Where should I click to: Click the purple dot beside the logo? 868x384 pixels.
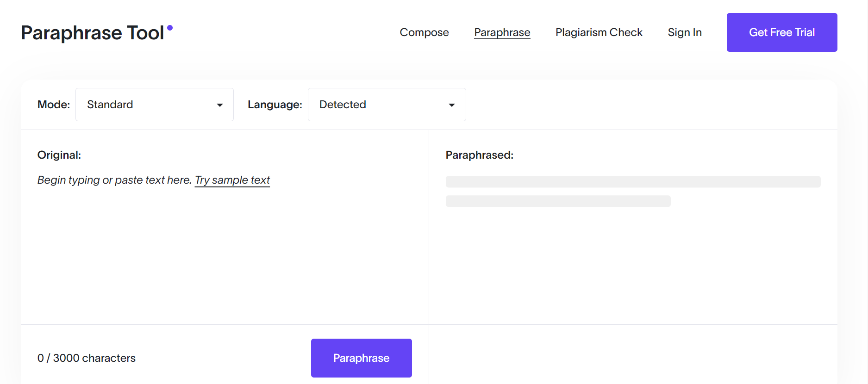pos(170,28)
